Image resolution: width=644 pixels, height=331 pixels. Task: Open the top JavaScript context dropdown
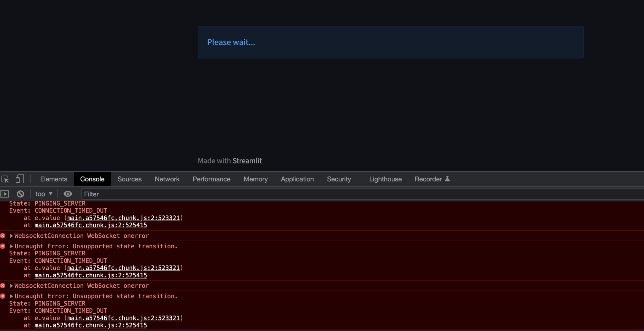pos(44,194)
